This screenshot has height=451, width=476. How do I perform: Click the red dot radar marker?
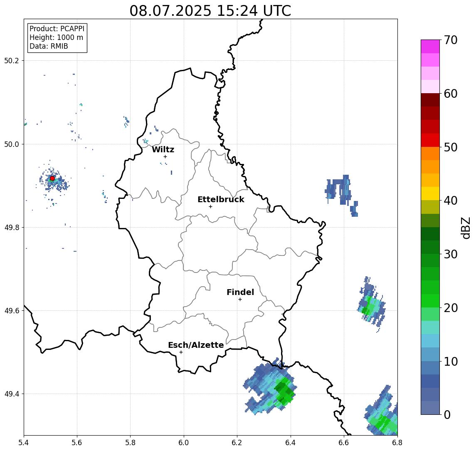tap(52, 178)
